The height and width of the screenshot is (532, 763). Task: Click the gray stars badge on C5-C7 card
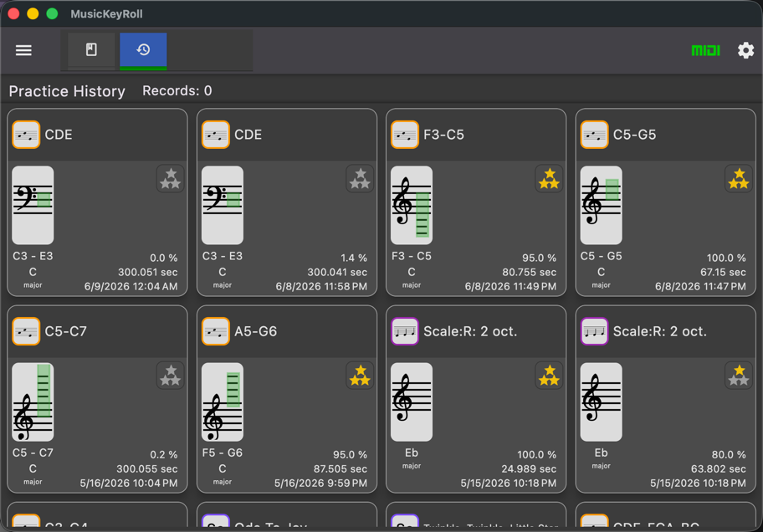click(x=171, y=376)
